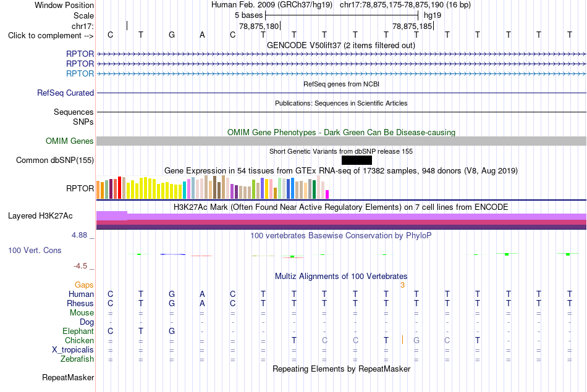Click the Rhesus row 'G' base
The image size is (587, 392).
tap(171, 303)
